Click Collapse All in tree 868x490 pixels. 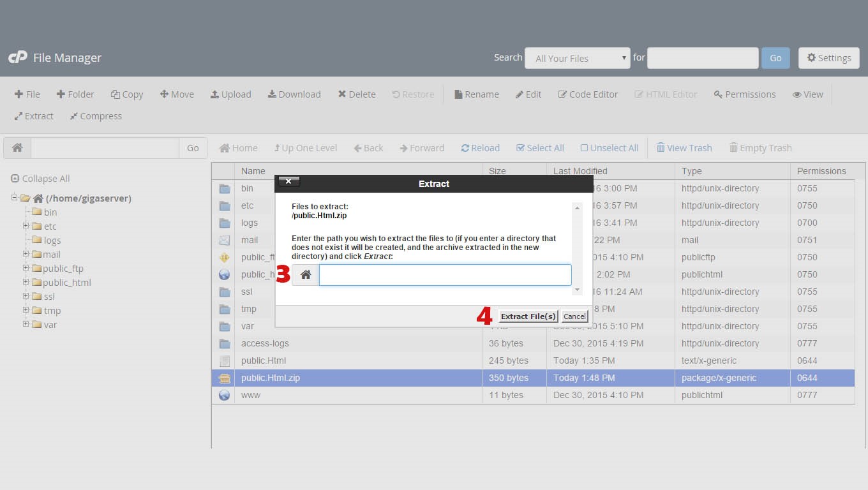click(40, 179)
